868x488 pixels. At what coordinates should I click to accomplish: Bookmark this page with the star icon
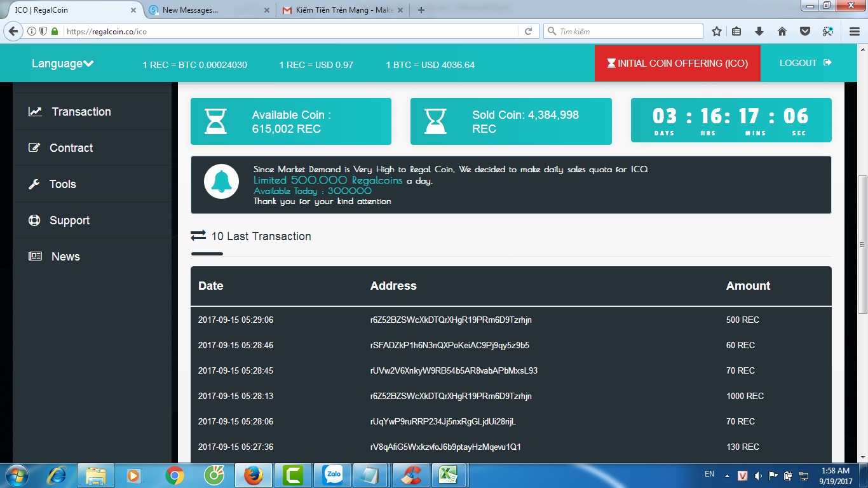[x=717, y=31]
